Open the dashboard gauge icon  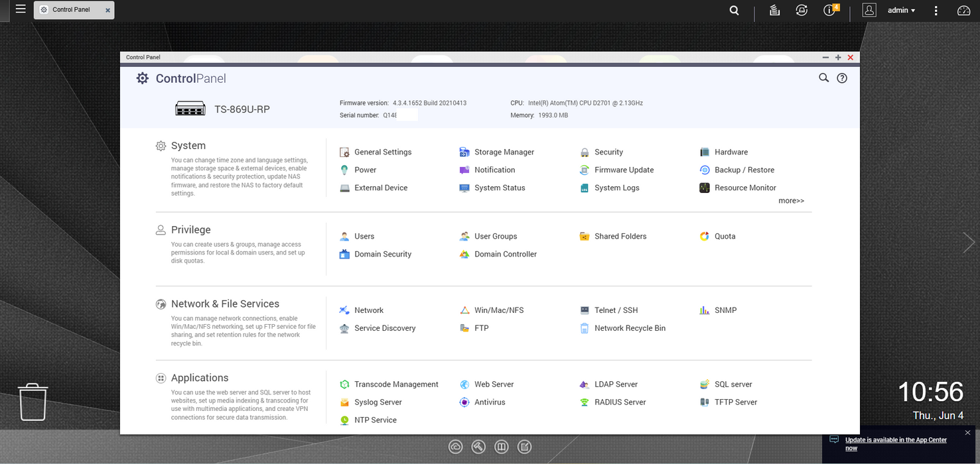click(964, 11)
